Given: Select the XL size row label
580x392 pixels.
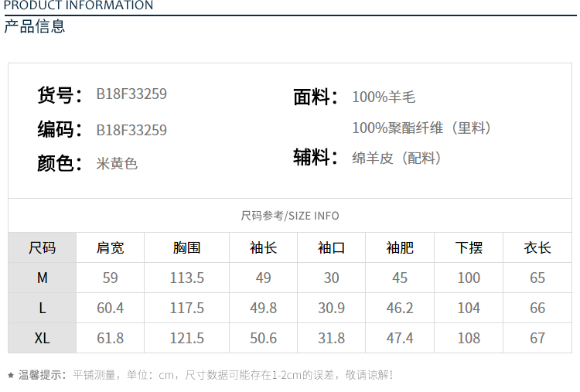Looking at the screenshot, I should click(x=43, y=338).
